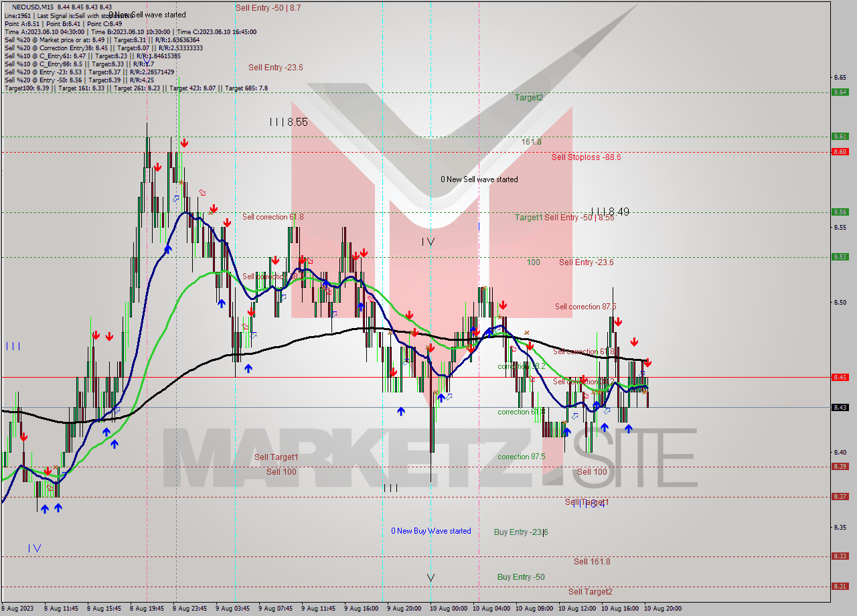Click the 'Sell 161.8' label
This screenshot has height=616, width=857.
[x=592, y=561]
